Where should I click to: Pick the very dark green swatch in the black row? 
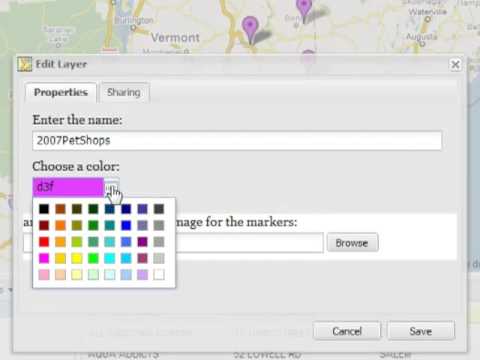click(x=93, y=209)
